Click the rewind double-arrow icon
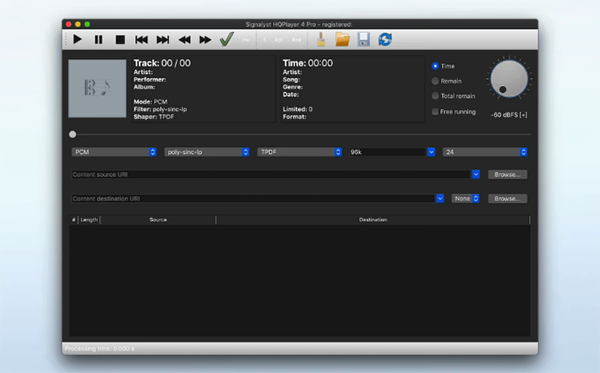600x373 pixels. (x=184, y=39)
